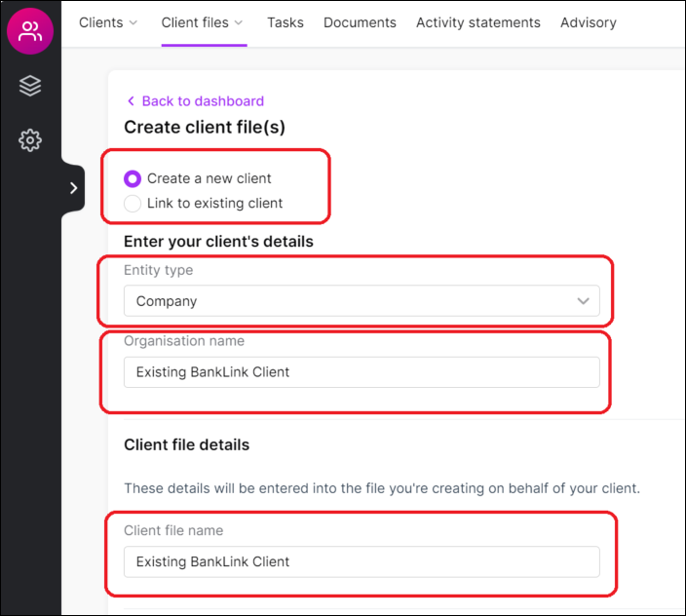
Task: Expand the Clients menu
Action: point(108,22)
